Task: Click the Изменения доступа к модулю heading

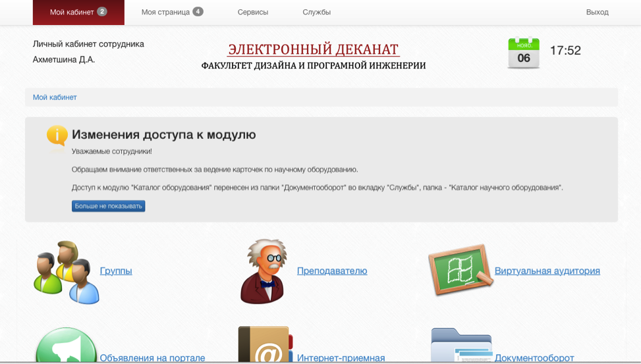Action: [x=164, y=134]
